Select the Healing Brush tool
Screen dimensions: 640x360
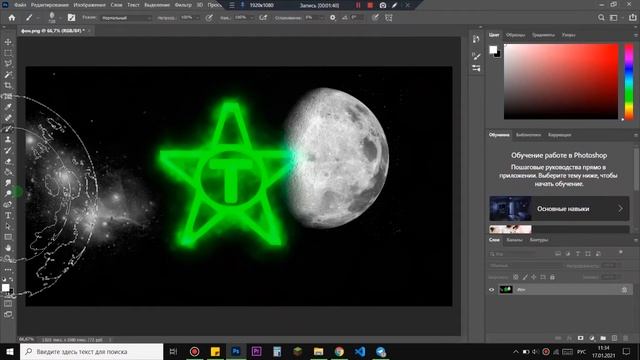tap(8, 118)
